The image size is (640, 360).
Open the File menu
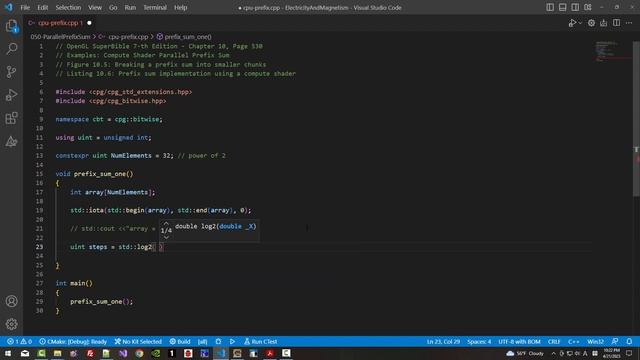25,7
